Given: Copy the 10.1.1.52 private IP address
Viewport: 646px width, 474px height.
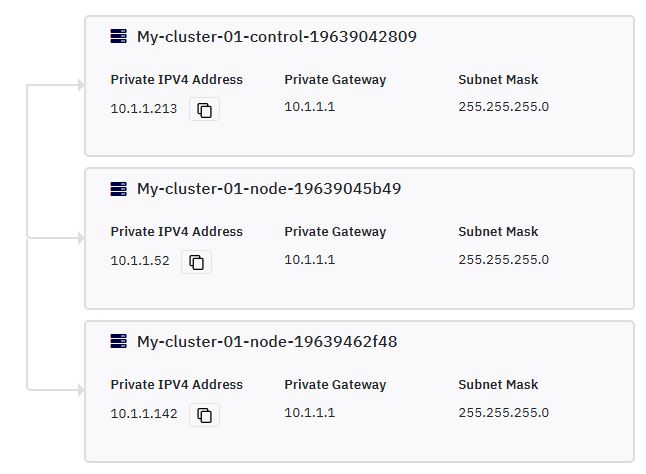Looking at the screenshot, I should 197,262.
